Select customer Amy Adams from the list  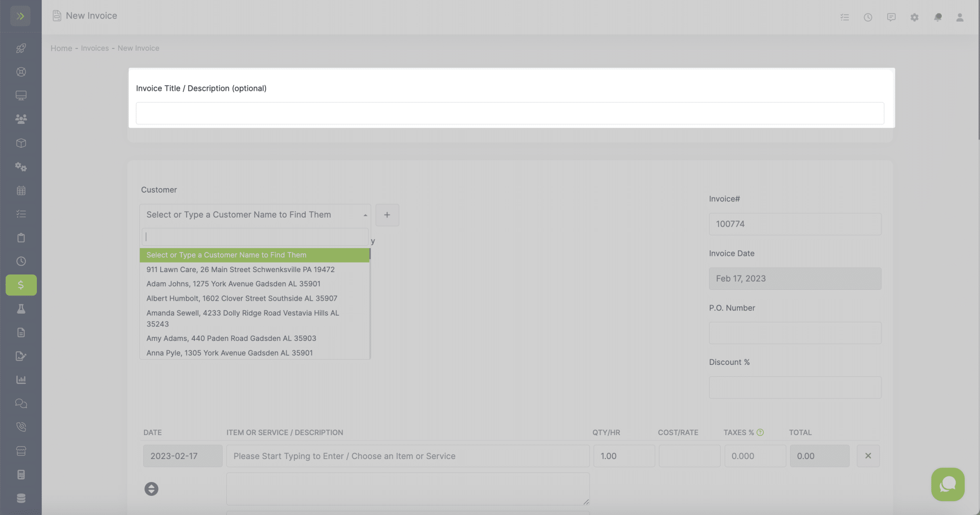coord(231,338)
